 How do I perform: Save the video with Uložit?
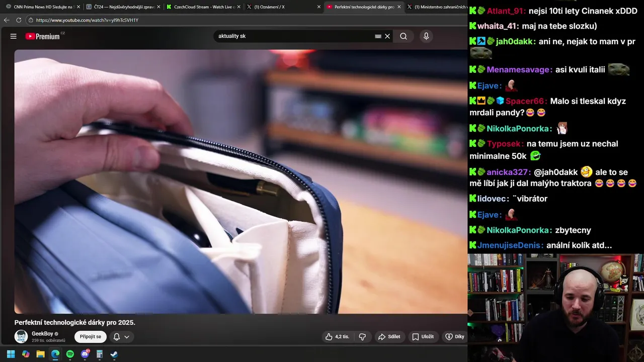point(423,337)
